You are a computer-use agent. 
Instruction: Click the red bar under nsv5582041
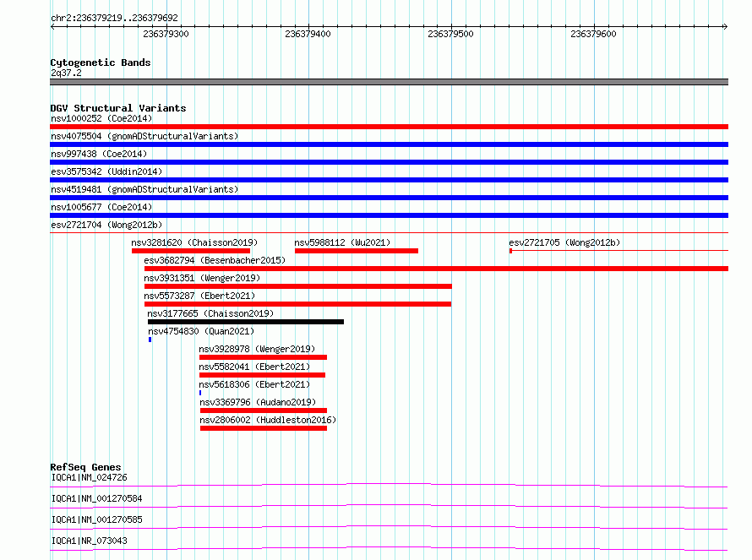pos(262,375)
